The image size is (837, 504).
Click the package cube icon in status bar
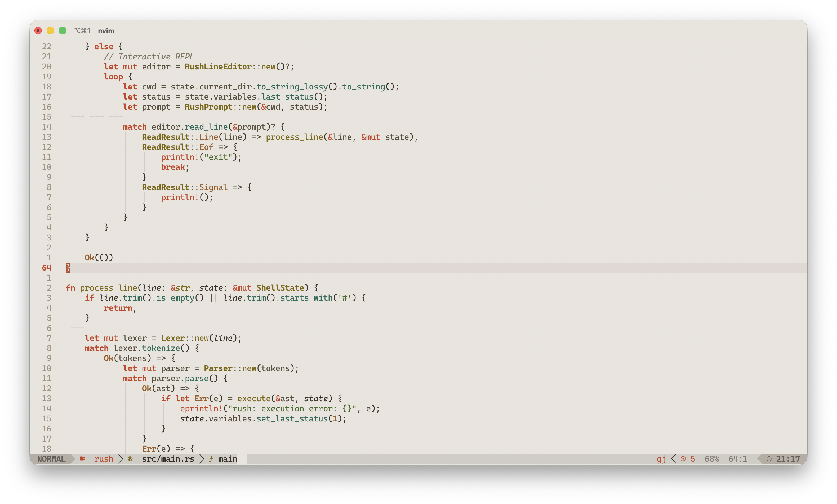pos(683,459)
